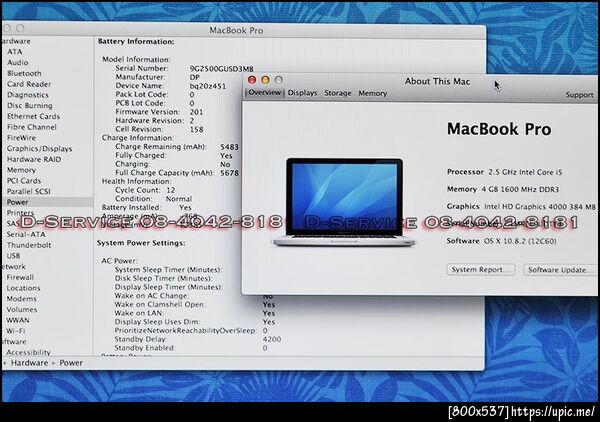
Task: Select Serial-ATA in the sidebar
Action: 26,234
